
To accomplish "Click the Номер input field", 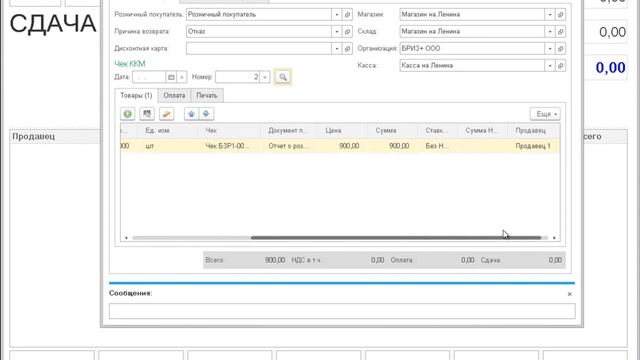I will pos(238,77).
